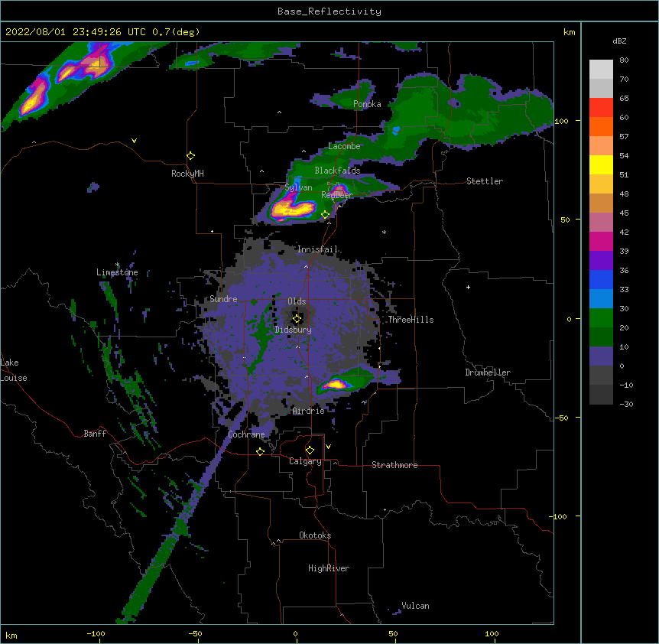This screenshot has height=644, width=659.
Task: Click the Base_Reflectivity title text
Action: (x=329, y=11)
